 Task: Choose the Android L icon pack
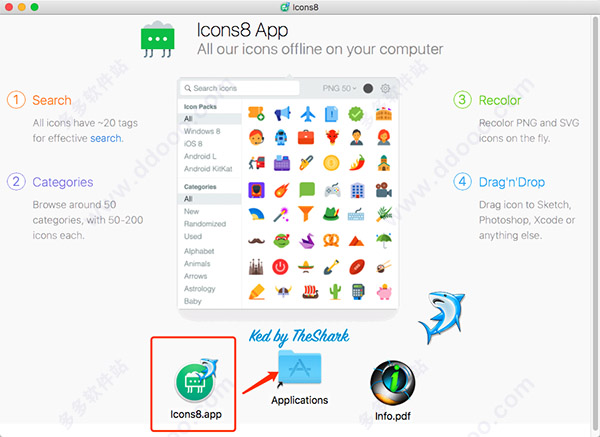(200, 156)
